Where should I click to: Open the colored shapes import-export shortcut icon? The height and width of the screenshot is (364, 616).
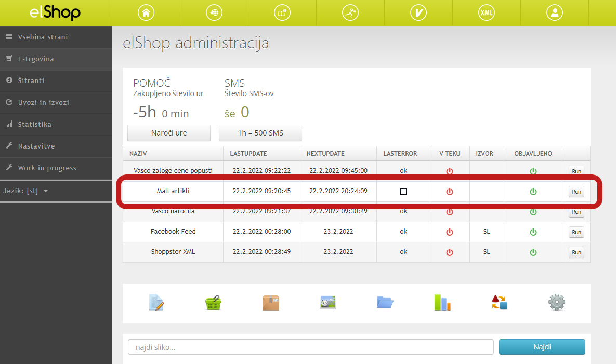click(500, 302)
